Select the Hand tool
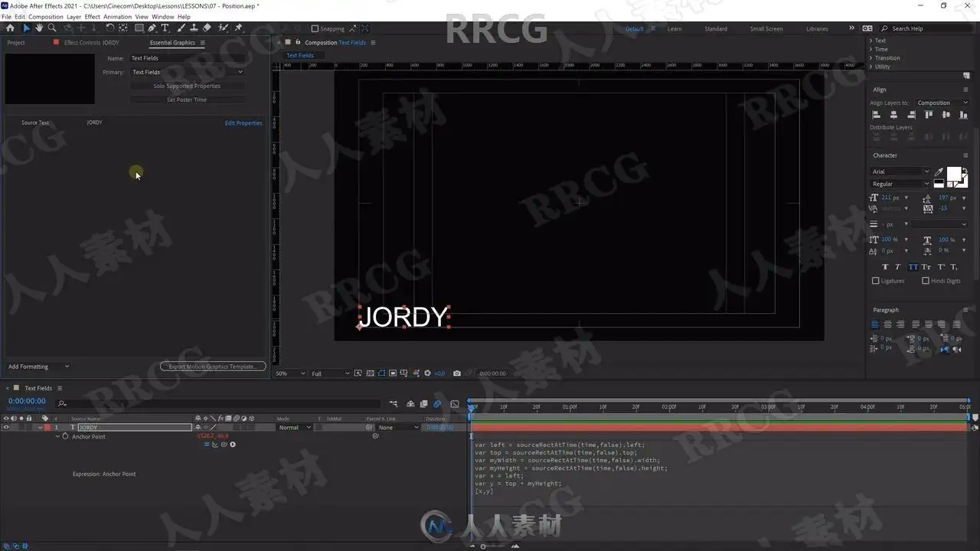The width and height of the screenshot is (980, 551). [x=38, y=28]
